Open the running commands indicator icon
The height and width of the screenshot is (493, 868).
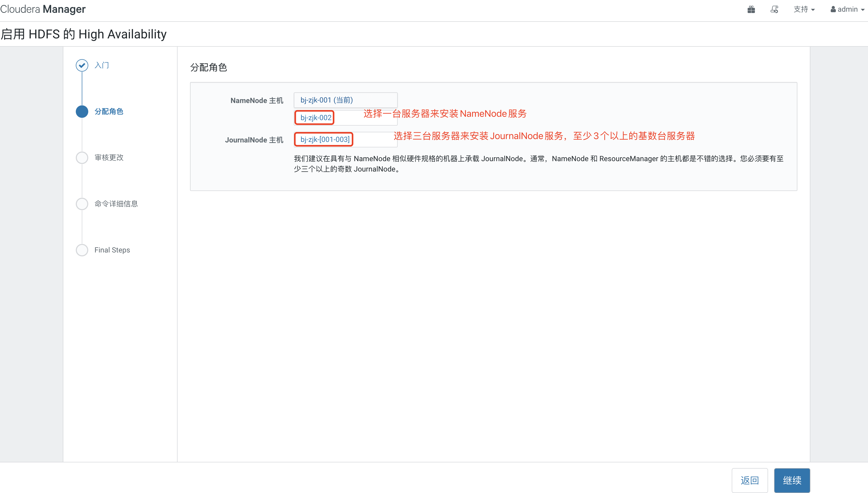775,9
